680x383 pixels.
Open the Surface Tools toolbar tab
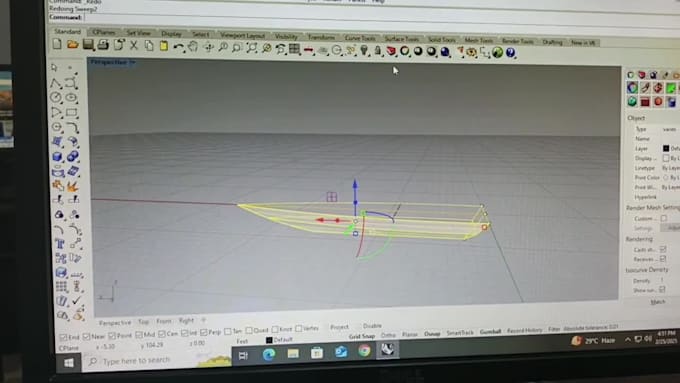402,39
